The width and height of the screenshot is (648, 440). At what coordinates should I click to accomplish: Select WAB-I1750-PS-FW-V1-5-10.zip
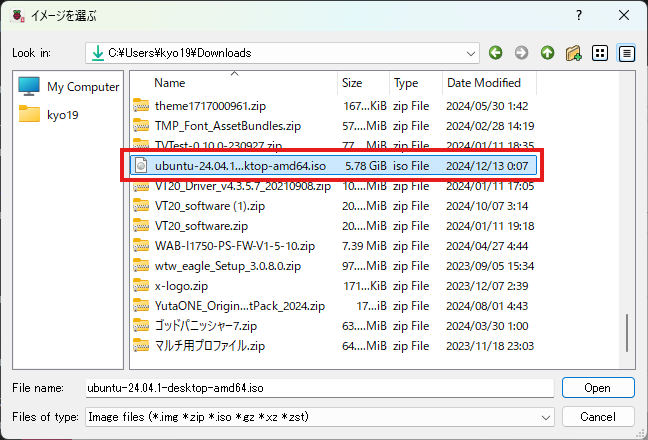pos(333,246)
